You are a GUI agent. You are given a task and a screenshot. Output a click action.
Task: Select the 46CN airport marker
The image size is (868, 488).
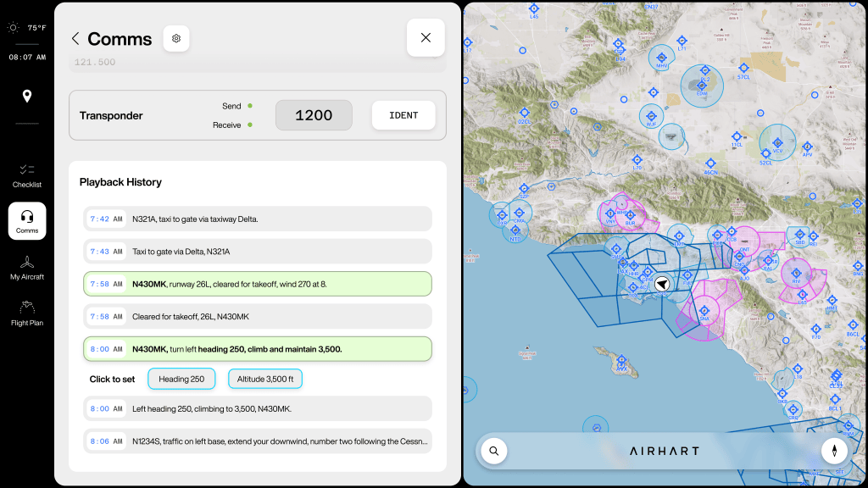click(x=710, y=164)
